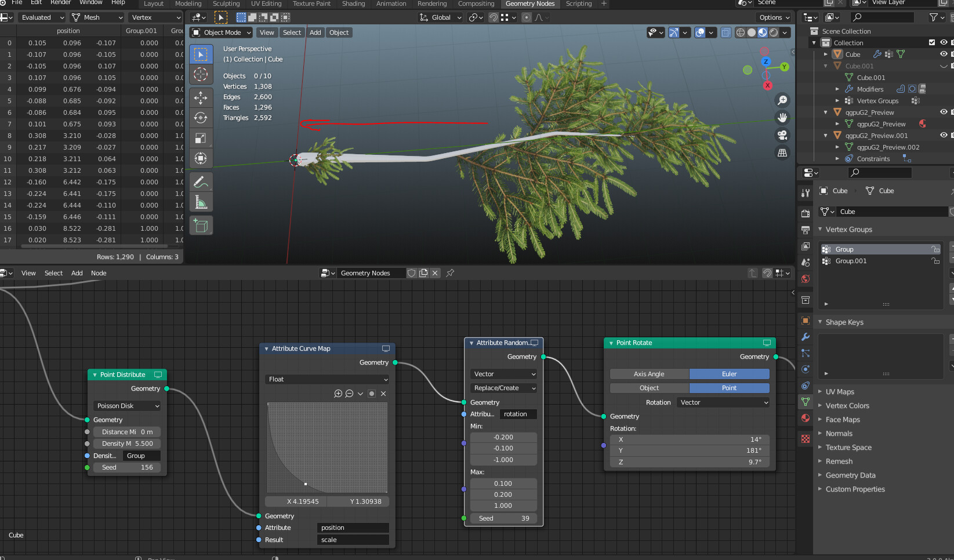The image size is (954, 560).
Task: Toggle viewport X-Ray mode
Action: [726, 32]
